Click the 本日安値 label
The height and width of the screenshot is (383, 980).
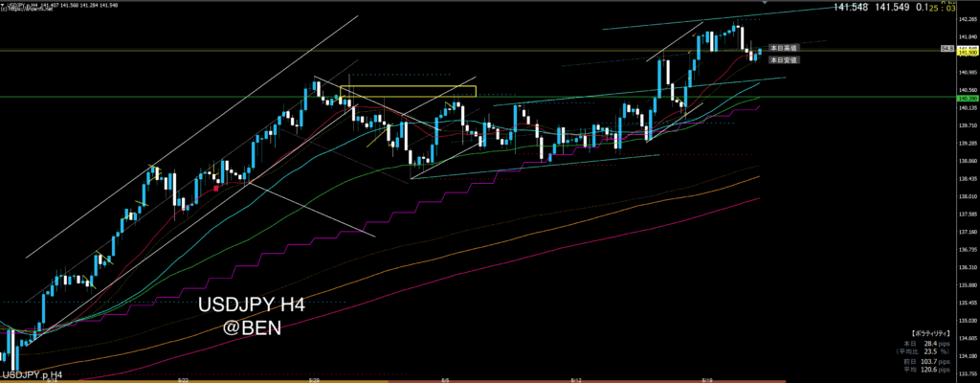click(x=784, y=59)
